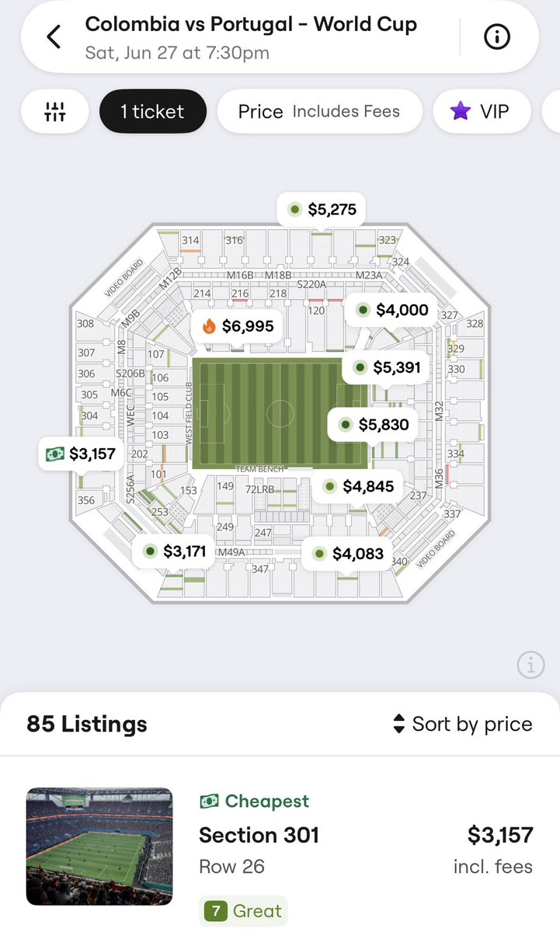Go back using the left chevron arrow
Screen dimensions: 560x932
pyautogui.click(x=54, y=37)
